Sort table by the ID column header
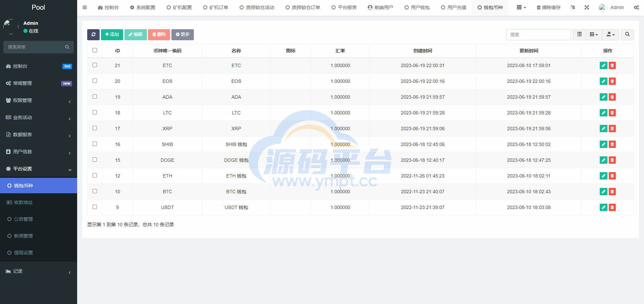The height and width of the screenshot is (304, 644). [117, 51]
